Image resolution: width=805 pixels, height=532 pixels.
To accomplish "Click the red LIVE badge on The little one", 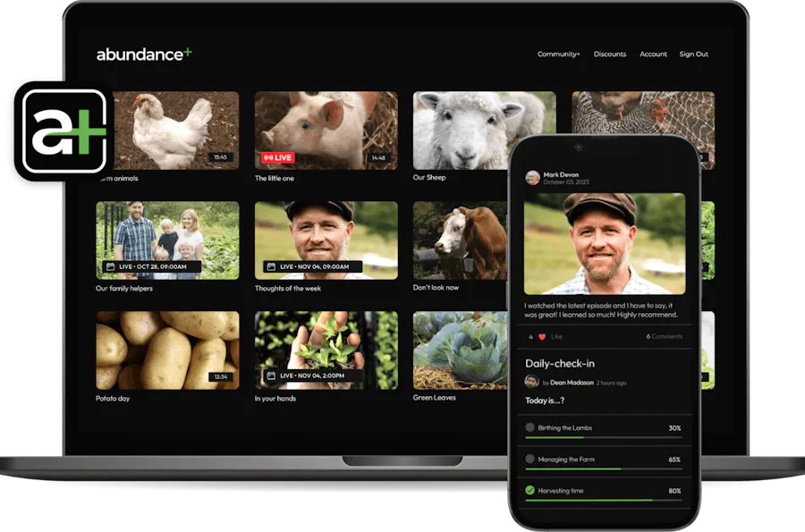I will (279, 157).
